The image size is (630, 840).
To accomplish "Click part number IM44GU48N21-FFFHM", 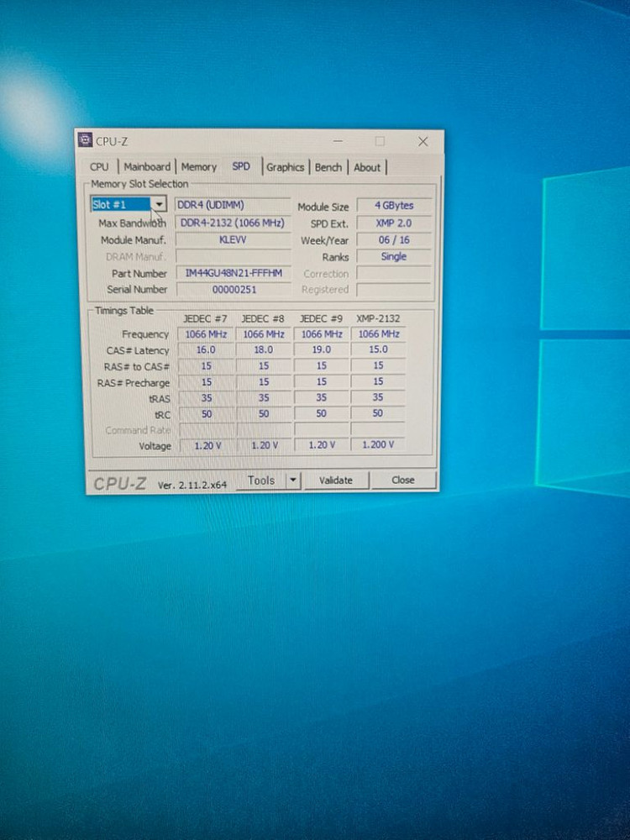I will coord(234,273).
